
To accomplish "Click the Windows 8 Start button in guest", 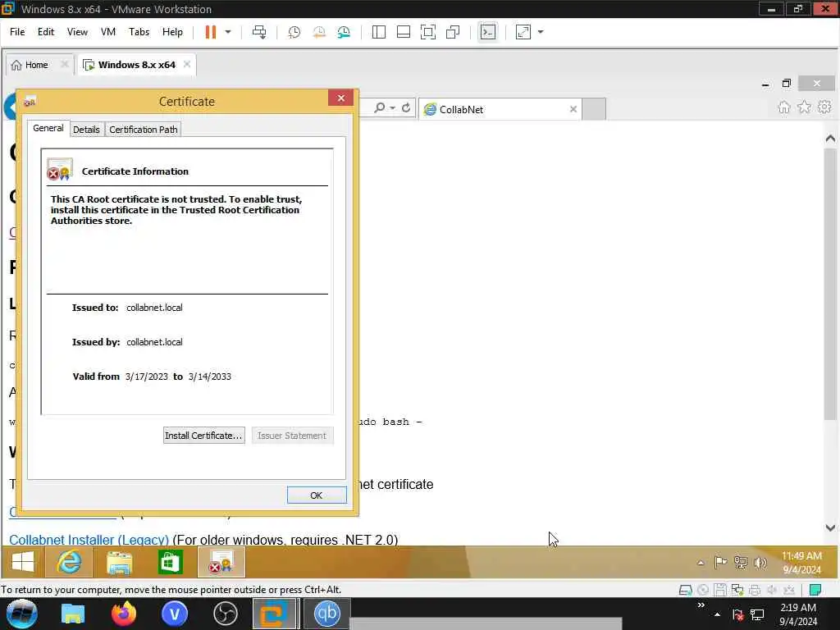I will pos(22,563).
